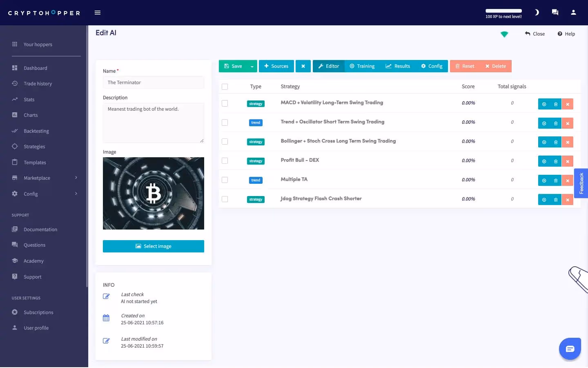Select checkbox for Trend + Oscillator strategy
Screen dimensions: 588x368
[x=225, y=123]
